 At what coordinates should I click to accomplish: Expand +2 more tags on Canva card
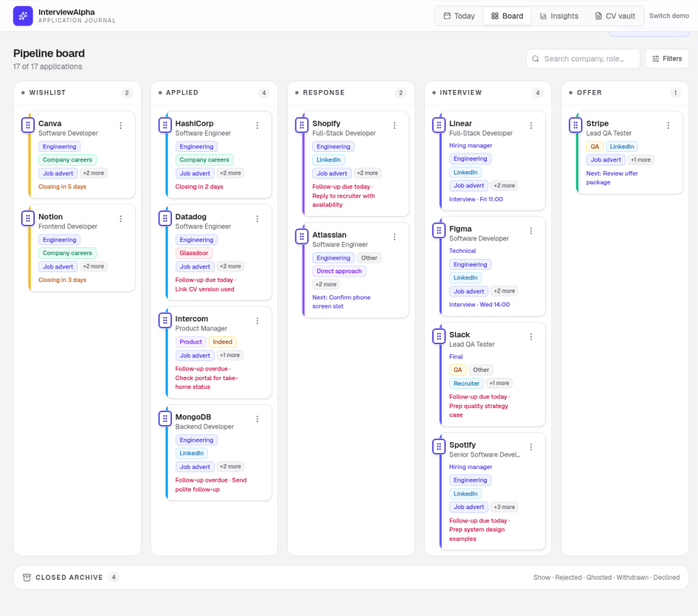[93, 173]
